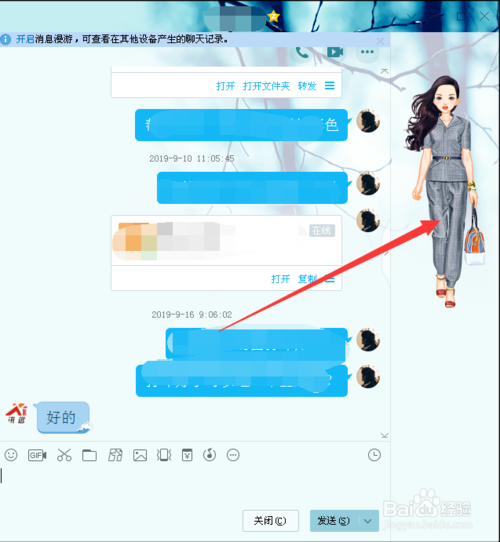Viewport: 500px width, 542px height.
Task: Open the send file folder icon
Action: [x=90, y=455]
